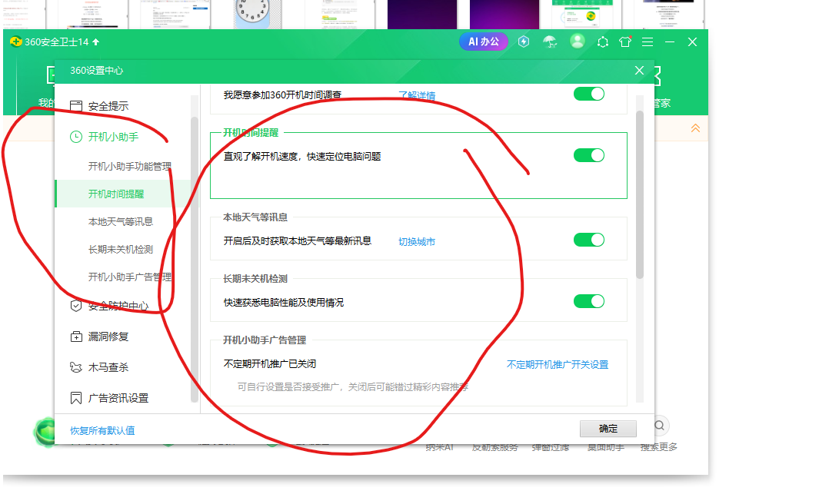Open 不定期开机推广开关设置 link
829x504 pixels.
point(558,364)
